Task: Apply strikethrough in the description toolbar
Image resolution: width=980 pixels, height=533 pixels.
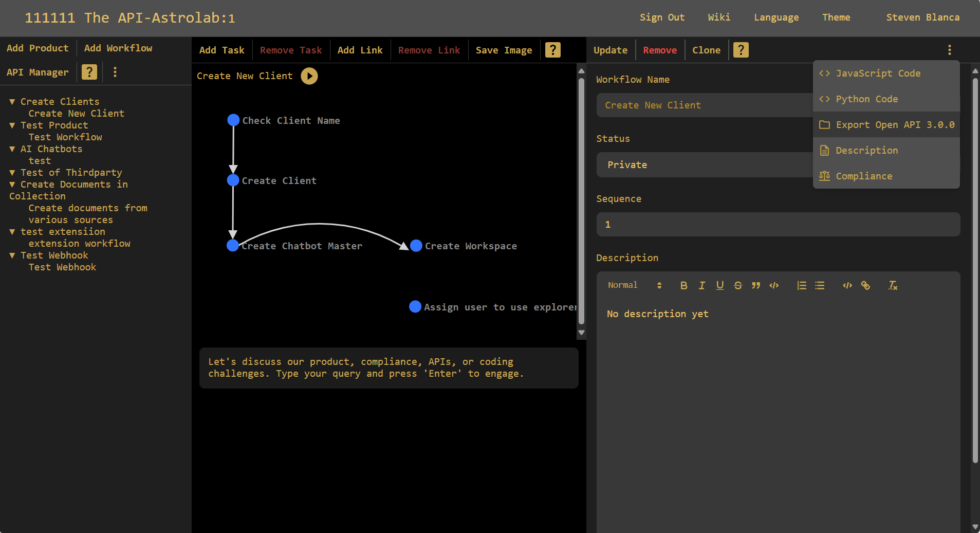Action: point(738,285)
